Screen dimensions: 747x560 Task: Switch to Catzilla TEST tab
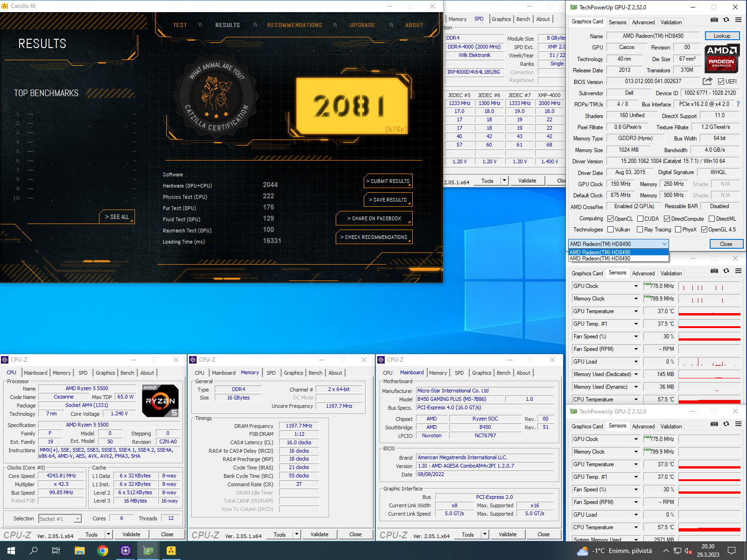180,25
